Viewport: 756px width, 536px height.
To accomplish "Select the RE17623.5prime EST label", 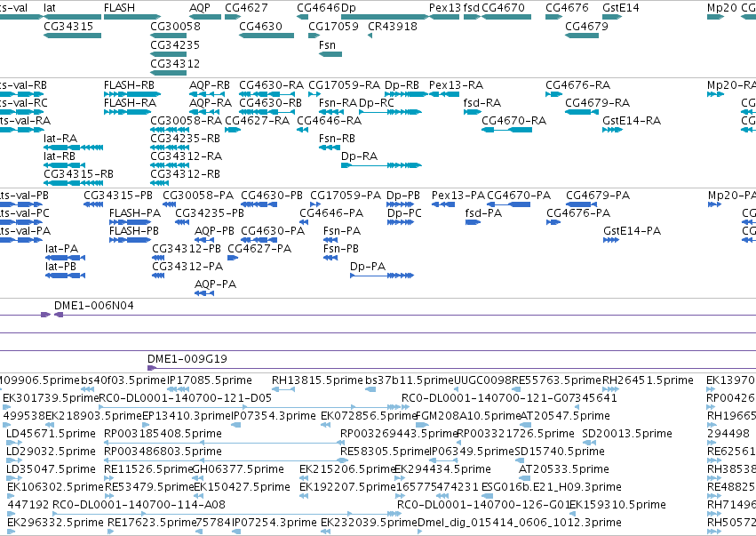I will [x=152, y=523].
